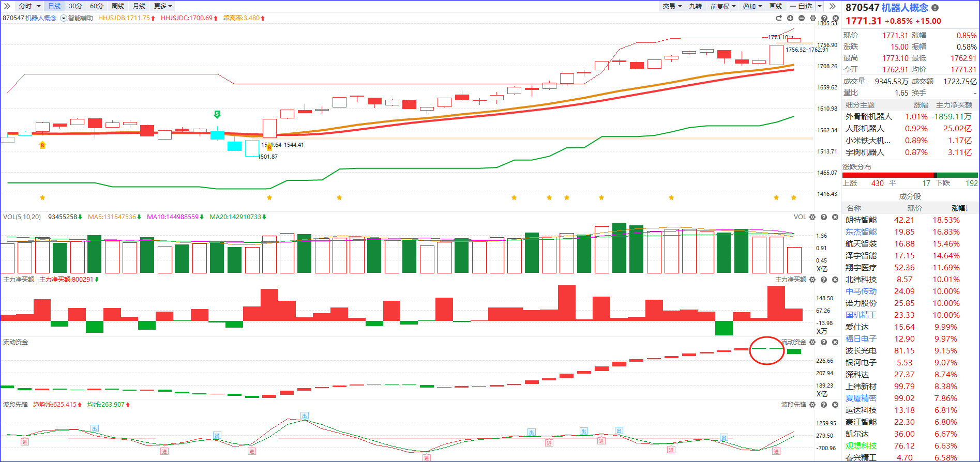980x462 pixels.
Task: Open the 分时 period dropdown arrow
Action: 39,6
